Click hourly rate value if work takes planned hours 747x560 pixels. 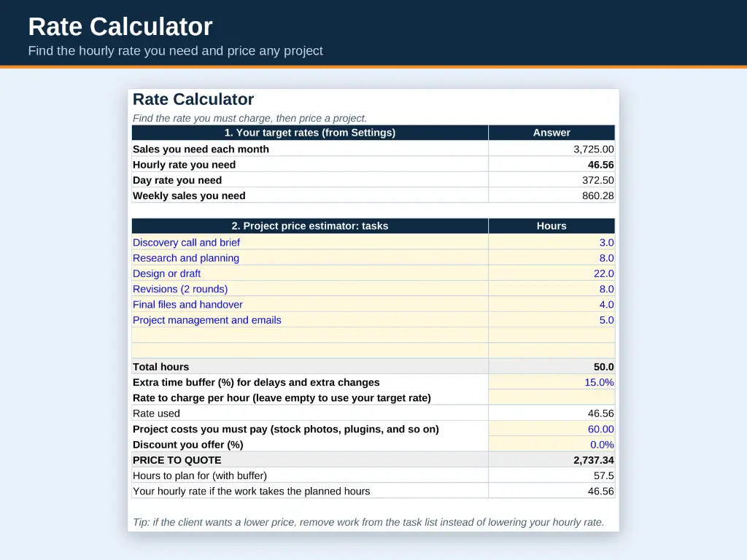pyautogui.click(x=600, y=491)
